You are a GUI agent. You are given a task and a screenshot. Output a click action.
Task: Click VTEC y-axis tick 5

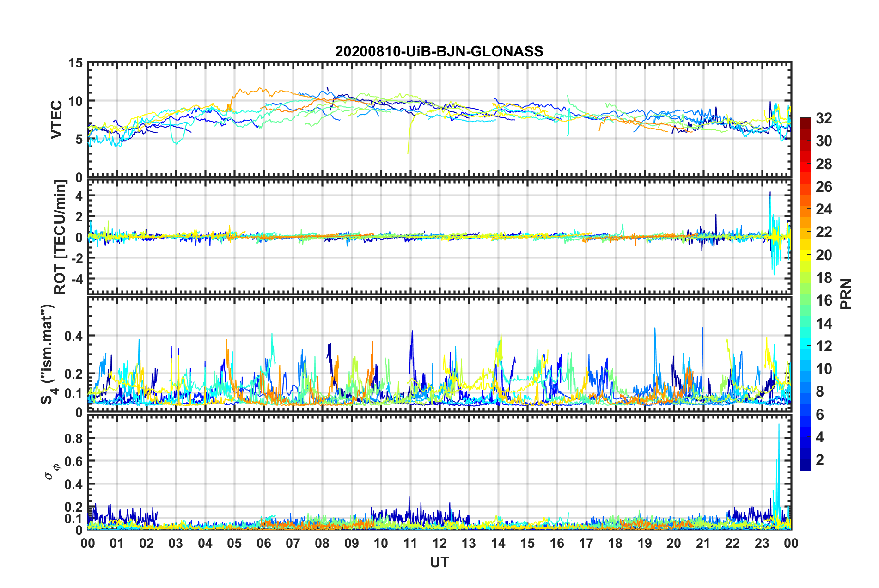[79, 139]
